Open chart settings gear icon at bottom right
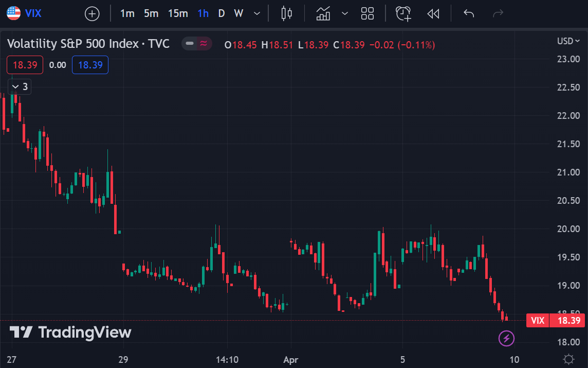 [568, 359]
